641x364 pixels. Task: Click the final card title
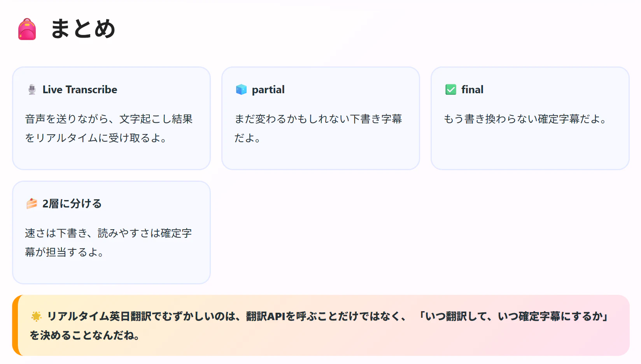(472, 90)
